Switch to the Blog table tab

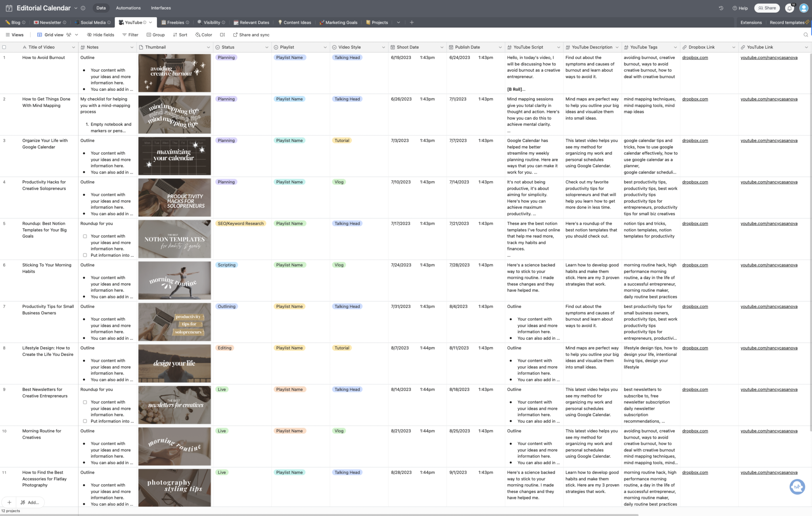(15, 23)
